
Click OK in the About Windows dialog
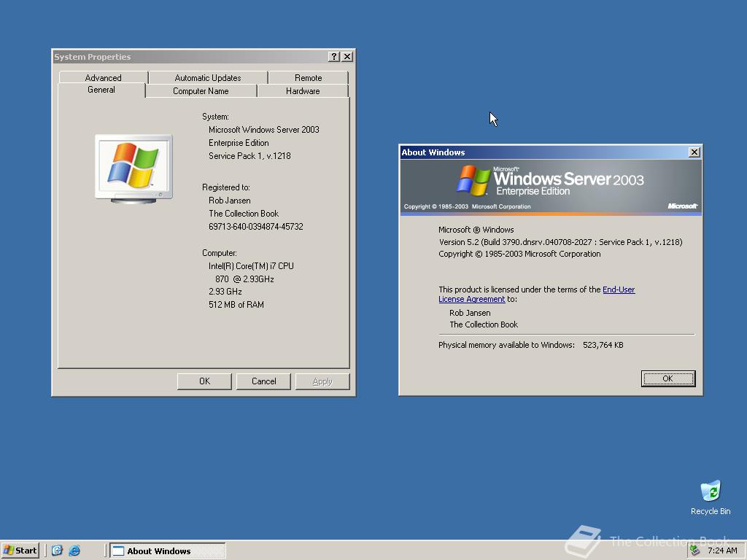point(668,378)
